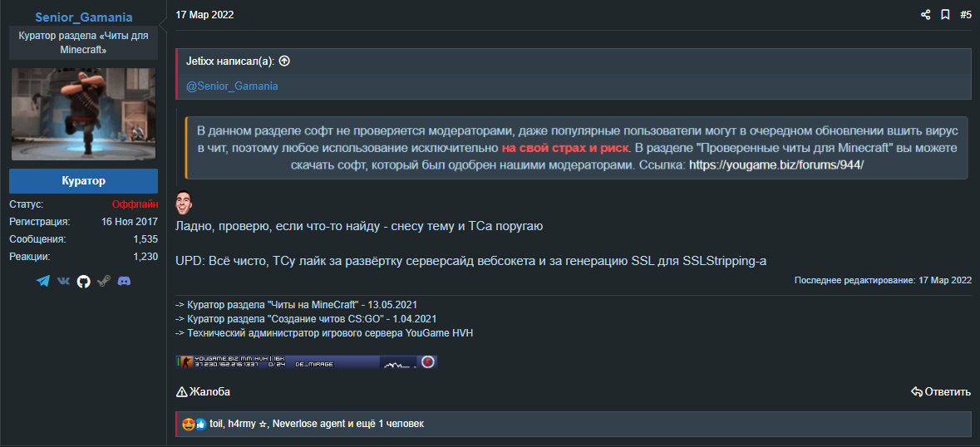Click the share post icon
The width and height of the screenshot is (980, 447).
coord(926,14)
